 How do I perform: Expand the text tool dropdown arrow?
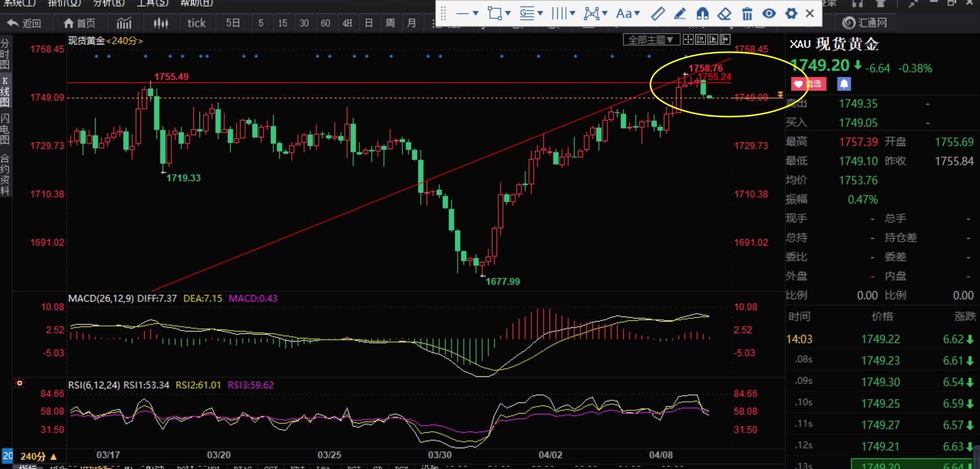(x=637, y=13)
